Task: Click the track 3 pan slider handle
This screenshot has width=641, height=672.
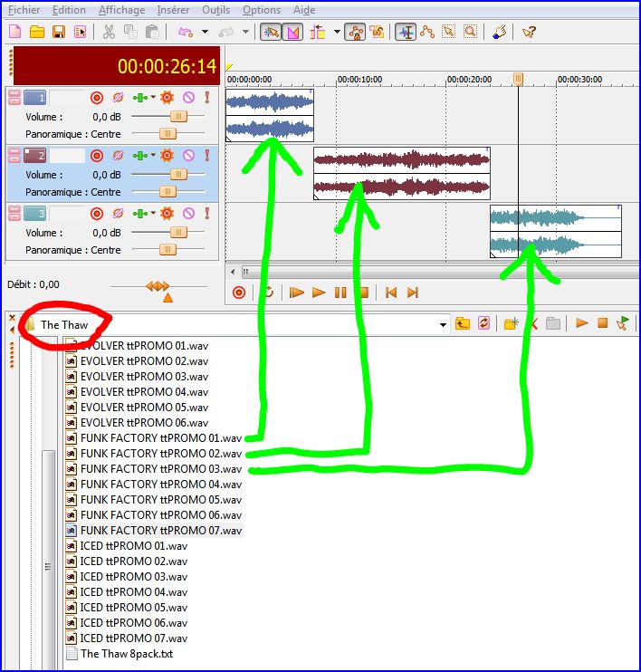Action: pyautogui.click(x=168, y=249)
